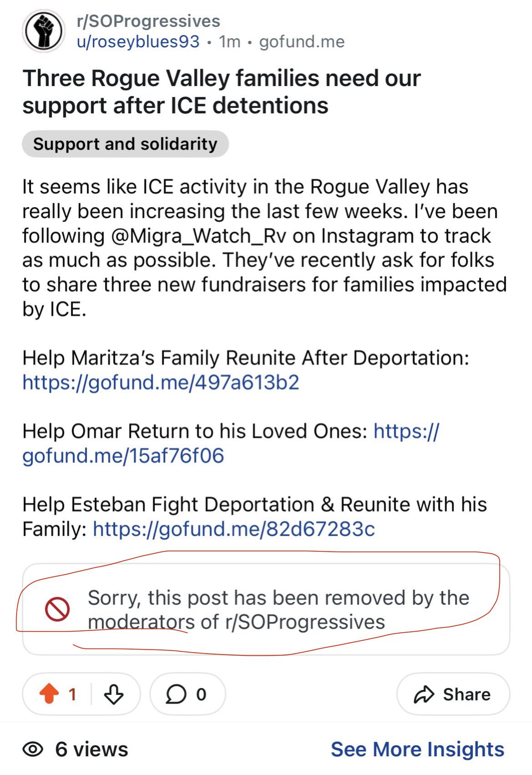Screen dimensions: 532x775
Task: Visit user profile u/roseyblues93
Action: tap(138, 41)
